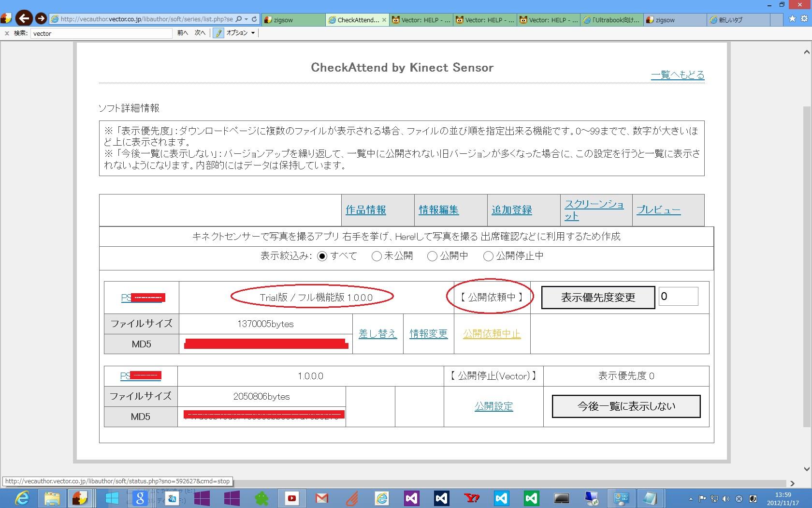The height and width of the screenshot is (508, 812).
Task: Toggle the find bar highlight pencil
Action: (218, 33)
